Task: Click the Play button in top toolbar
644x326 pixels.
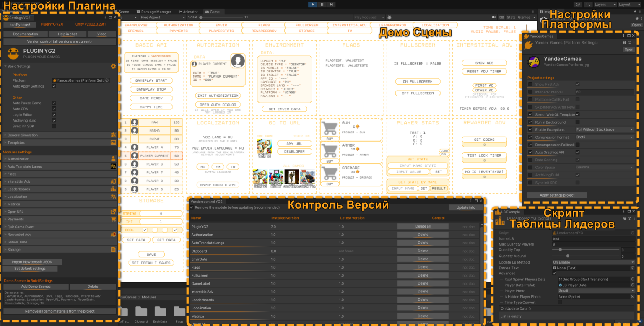Action: pos(313,4)
